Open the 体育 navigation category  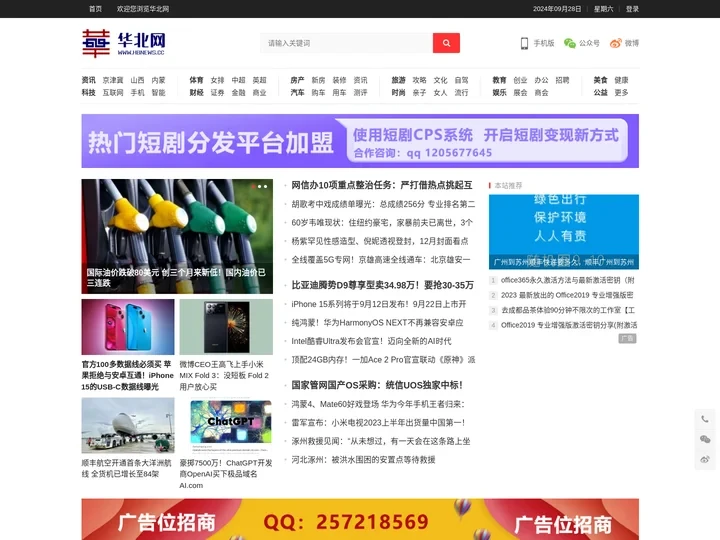[x=197, y=80]
